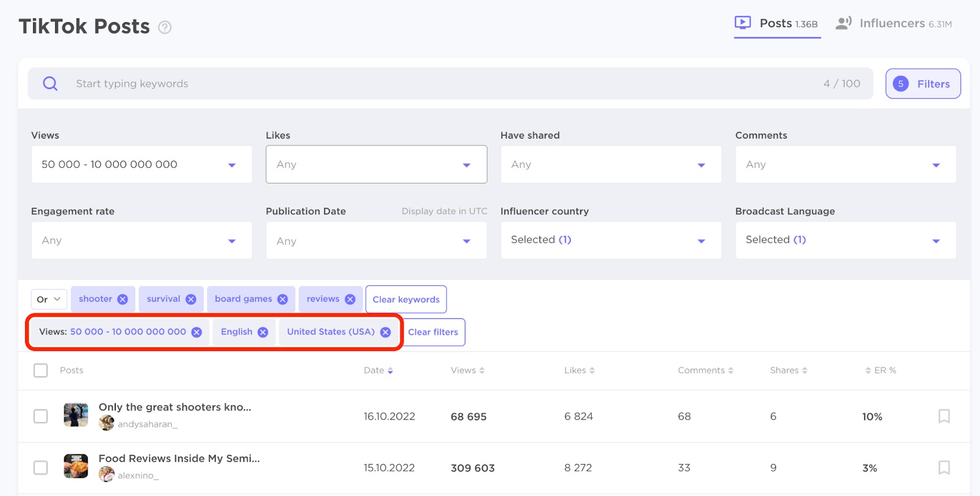980x496 pixels.
Task: Click the help icon beside TikTok Posts title
Action: pos(165,28)
